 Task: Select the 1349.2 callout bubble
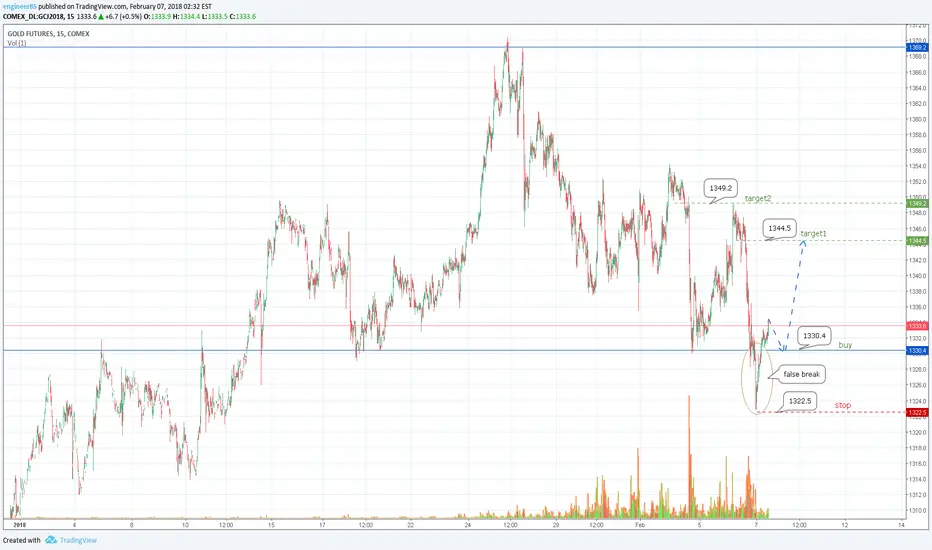[x=720, y=188]
